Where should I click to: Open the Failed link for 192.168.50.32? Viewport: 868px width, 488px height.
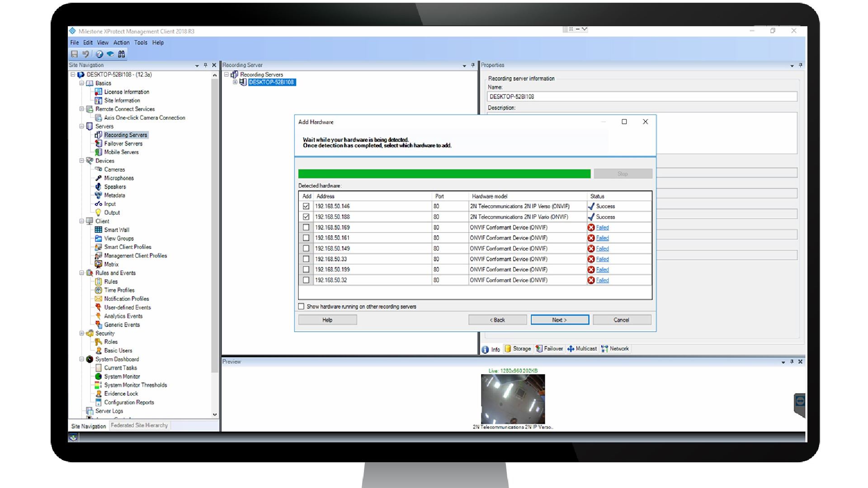coord(602,280)
